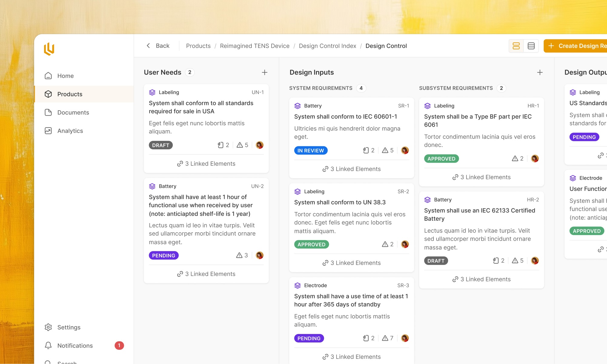Click the notification bell icon

[48, 346]
